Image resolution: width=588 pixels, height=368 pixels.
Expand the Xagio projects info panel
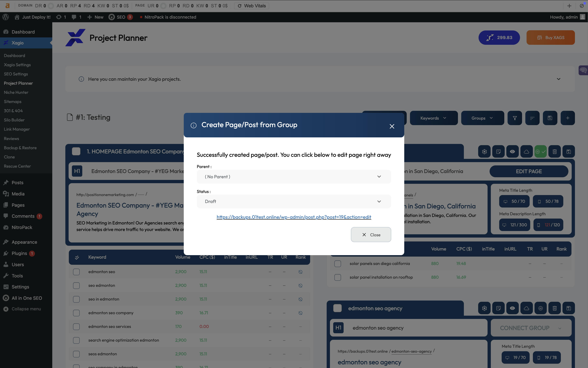[558, 79]
